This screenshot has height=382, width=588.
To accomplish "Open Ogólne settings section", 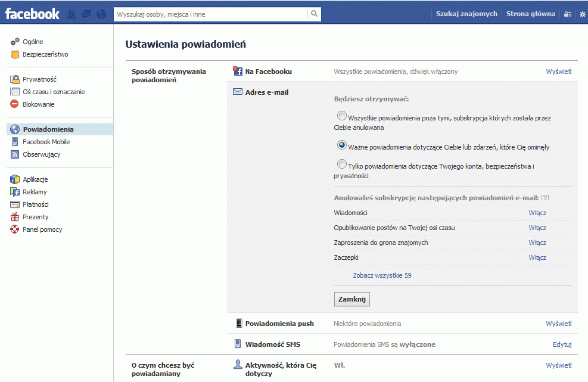I will pos(33,42).
